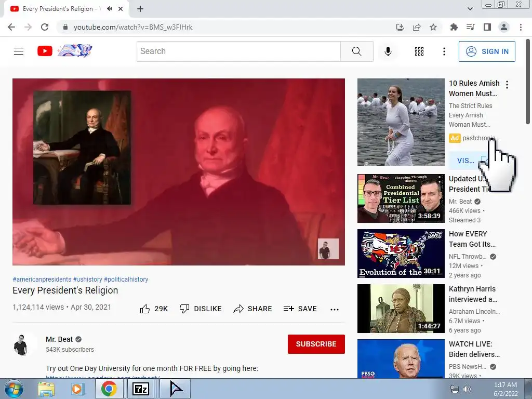The height and width of the screenshot is (399, 532).
Task: Click the taskbar clock 1:17 AM
Action: coord(505,385)
